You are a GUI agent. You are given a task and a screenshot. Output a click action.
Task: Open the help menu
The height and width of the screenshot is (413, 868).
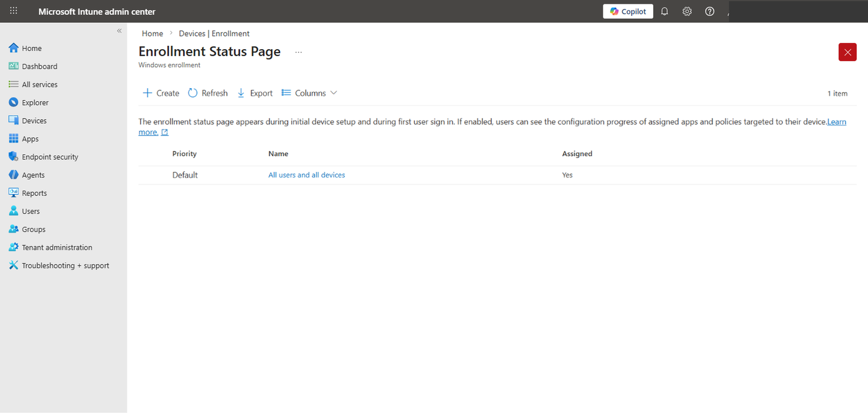click(709, 11)
